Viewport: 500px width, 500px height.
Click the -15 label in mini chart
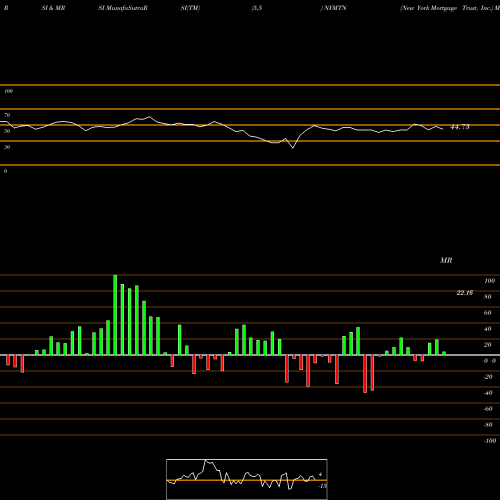pyautogui.click(x=322, y=486)
